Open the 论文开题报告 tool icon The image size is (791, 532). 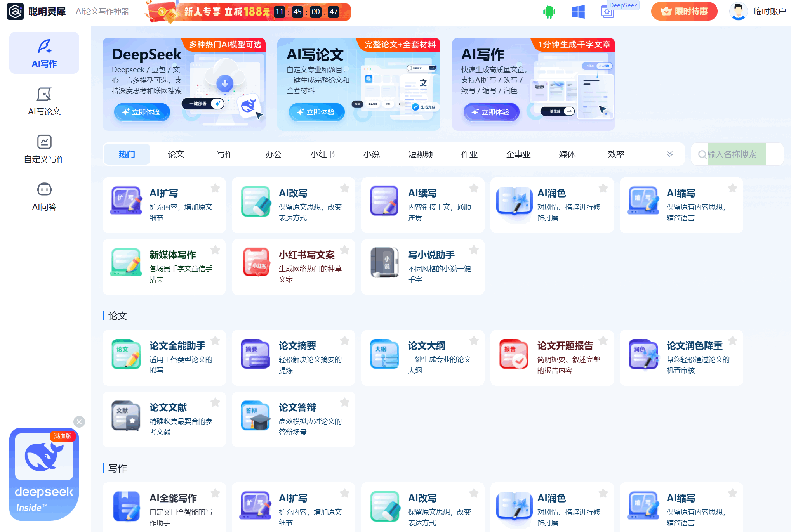click(x=514, y=354)
